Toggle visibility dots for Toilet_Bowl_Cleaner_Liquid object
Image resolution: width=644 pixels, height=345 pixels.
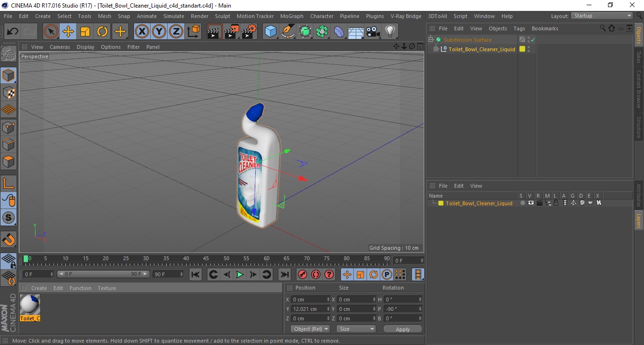[528, 49]
